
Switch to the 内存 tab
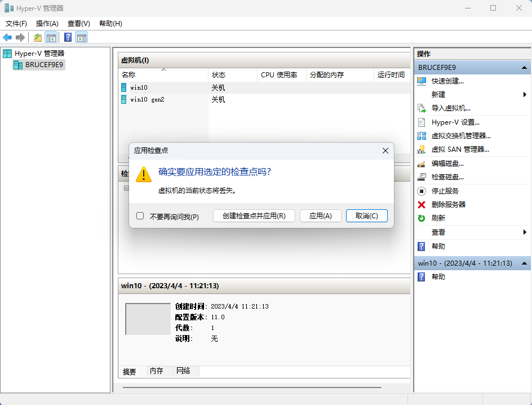(x=156, y=371)
